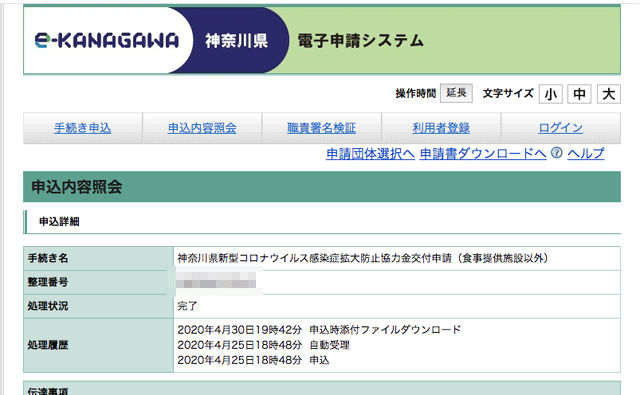Open the 利用者登録 menu tab
The height and width of the screenshot is (395, 640).
[441, 128]
